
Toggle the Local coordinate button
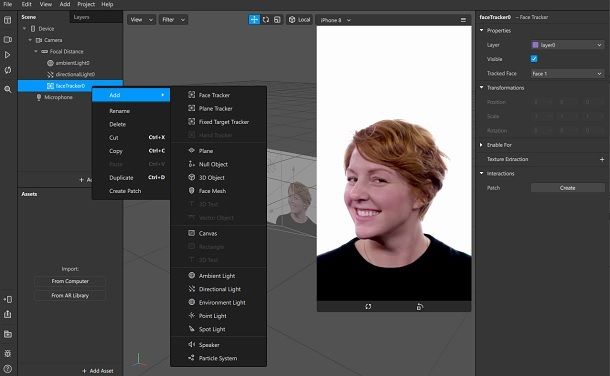coord(300,19)
